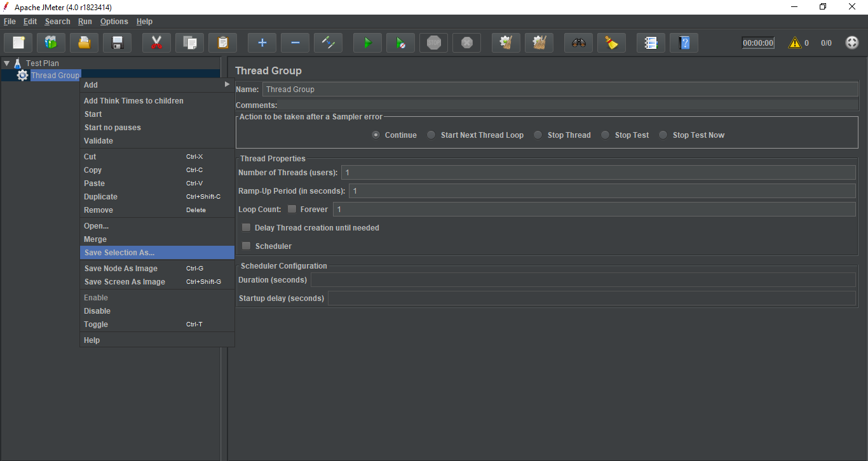
Task: Open the Options menu in menu bar
Action: pos(114,22)
